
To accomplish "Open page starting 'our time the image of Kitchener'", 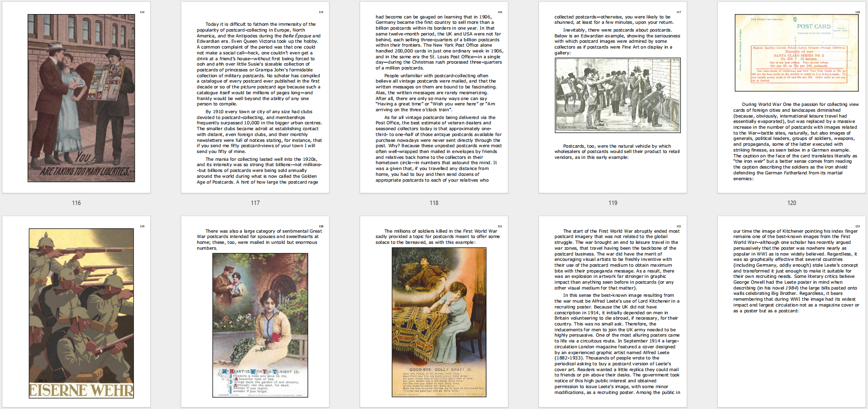I will tap(792, 311).
